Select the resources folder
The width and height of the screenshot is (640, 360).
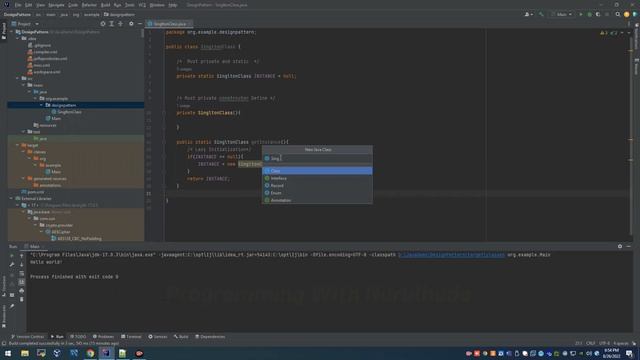pyautogui.click(x=45, y=125)
